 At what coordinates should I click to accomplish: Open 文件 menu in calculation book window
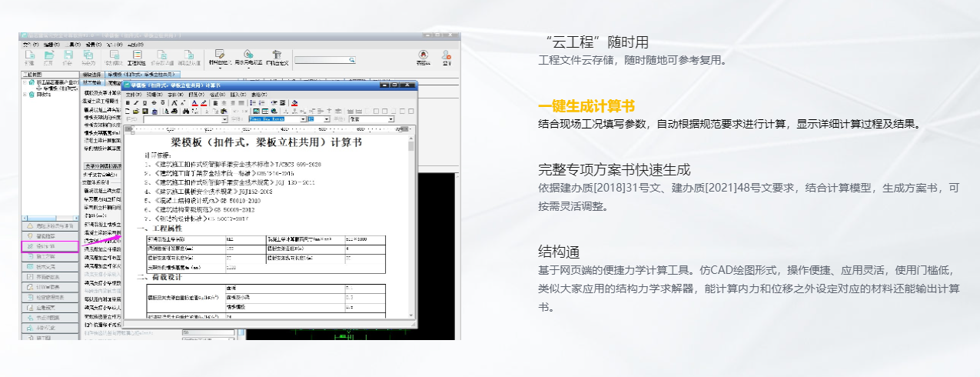point(133,95)
